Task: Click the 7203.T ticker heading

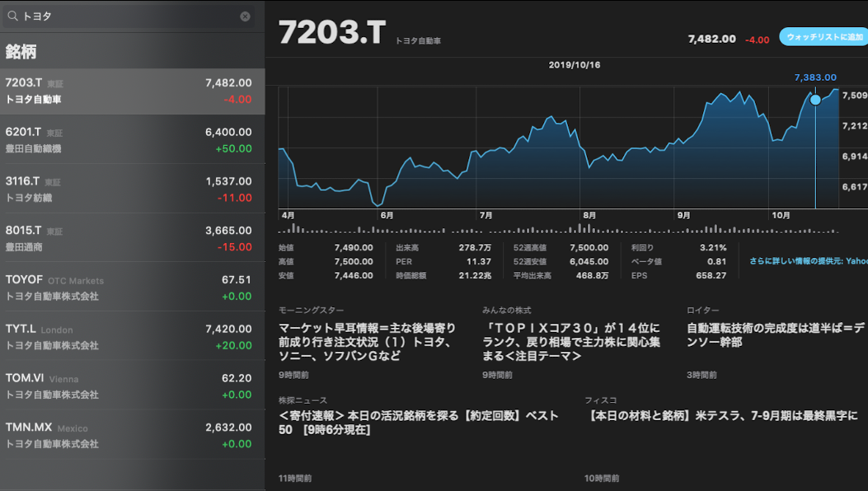Action: (332, 32)
